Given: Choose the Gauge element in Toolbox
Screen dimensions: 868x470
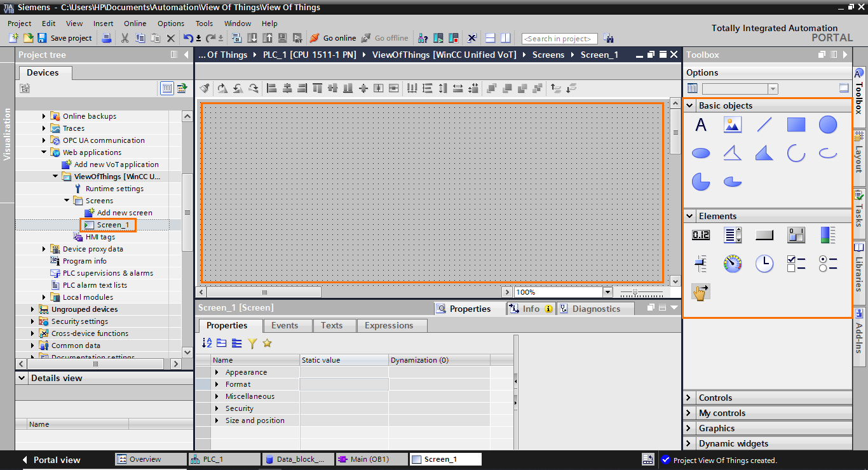Looking at the screenshot, I should pyautogui.click(x=733, y=263).
